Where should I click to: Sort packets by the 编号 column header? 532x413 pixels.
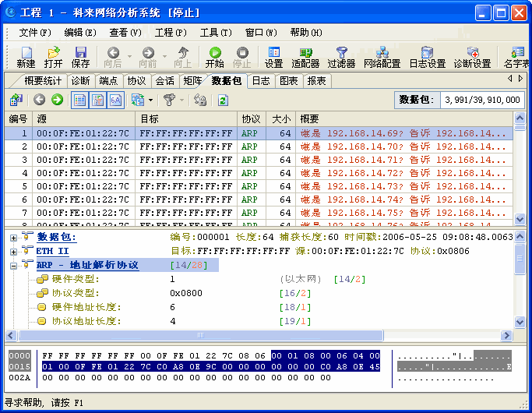[x=19, y=118]
